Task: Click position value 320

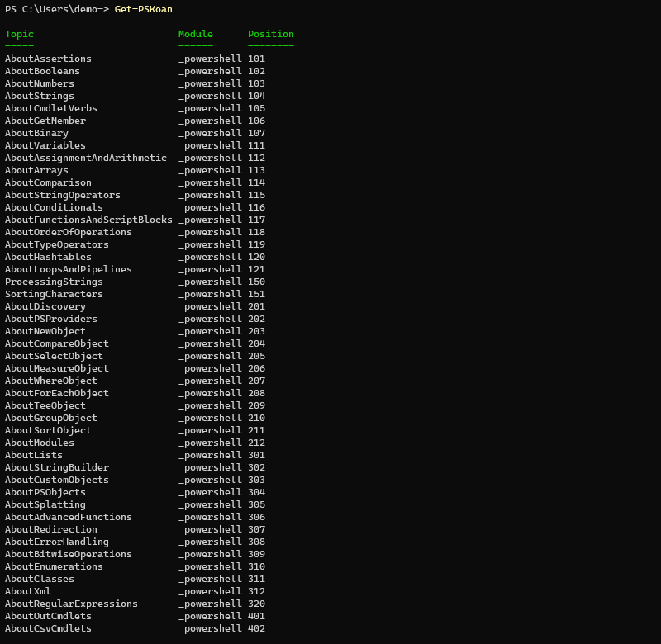Action: coord(256,604)
